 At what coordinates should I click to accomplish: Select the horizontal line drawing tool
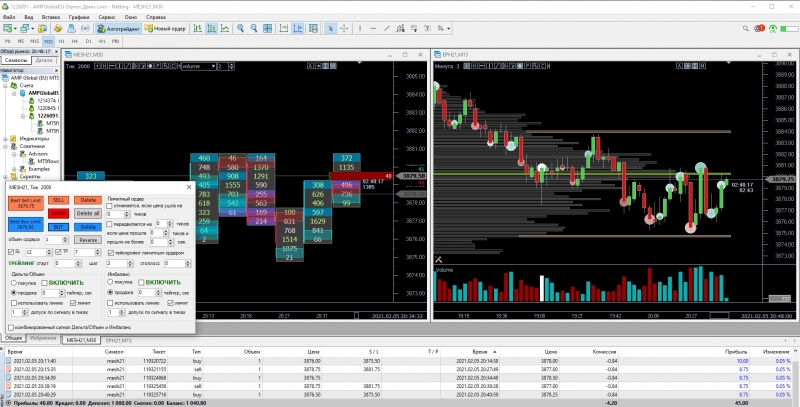click(x=373, y=29)
